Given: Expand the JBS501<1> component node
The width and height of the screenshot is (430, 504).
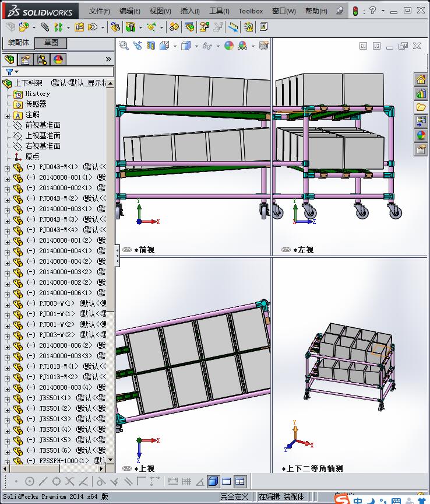Looking at the screenshot, I should coord(7,400).
